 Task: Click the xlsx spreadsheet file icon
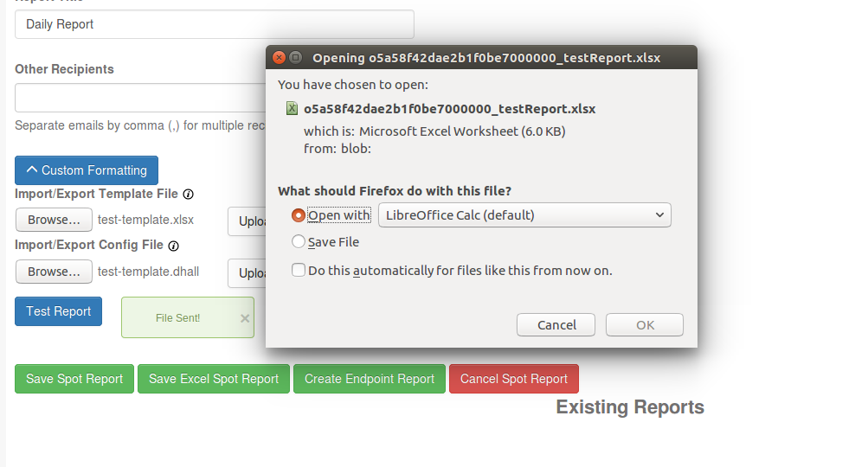click(x=293, y=109)
